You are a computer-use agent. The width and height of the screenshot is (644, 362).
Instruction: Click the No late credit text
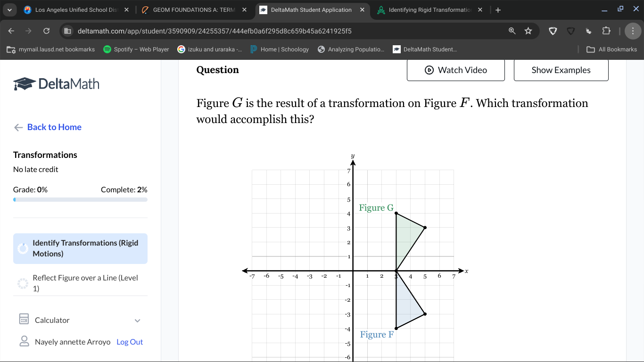click(36, 170)
